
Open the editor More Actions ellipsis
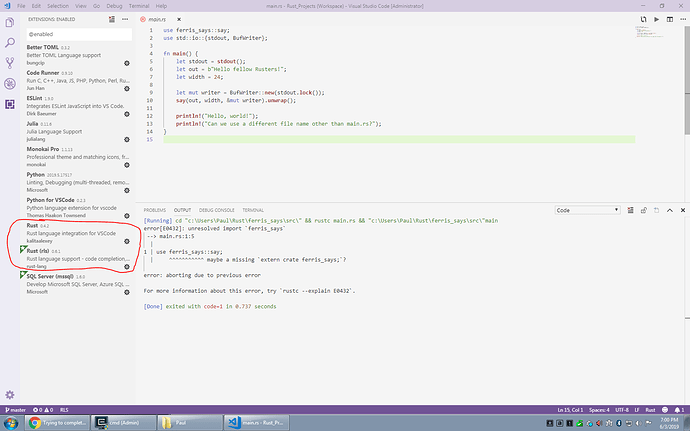pyautogui.click(x=683, y=19)
